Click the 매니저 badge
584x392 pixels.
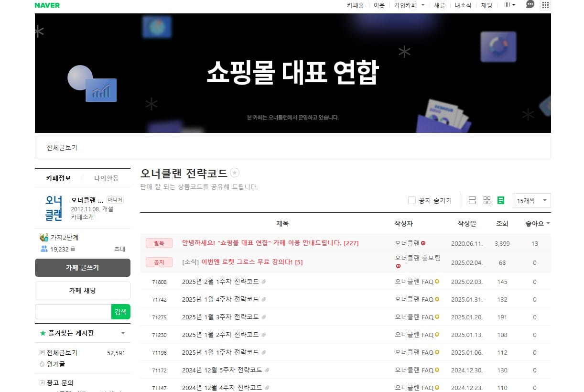tap(115, 200)
